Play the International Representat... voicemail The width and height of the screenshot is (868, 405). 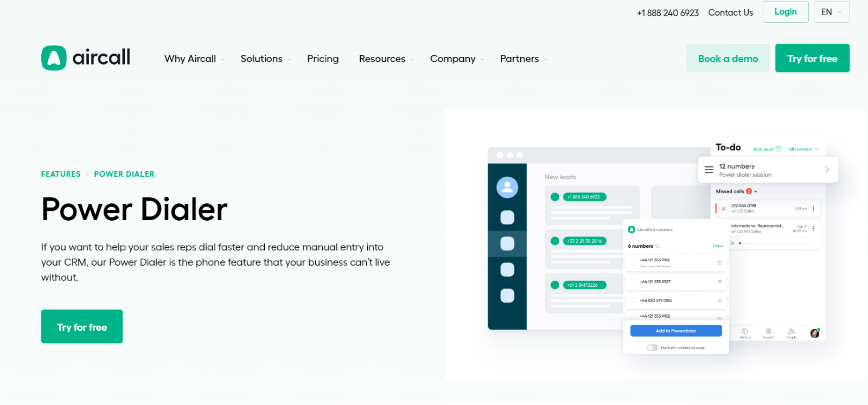point(732,243)
